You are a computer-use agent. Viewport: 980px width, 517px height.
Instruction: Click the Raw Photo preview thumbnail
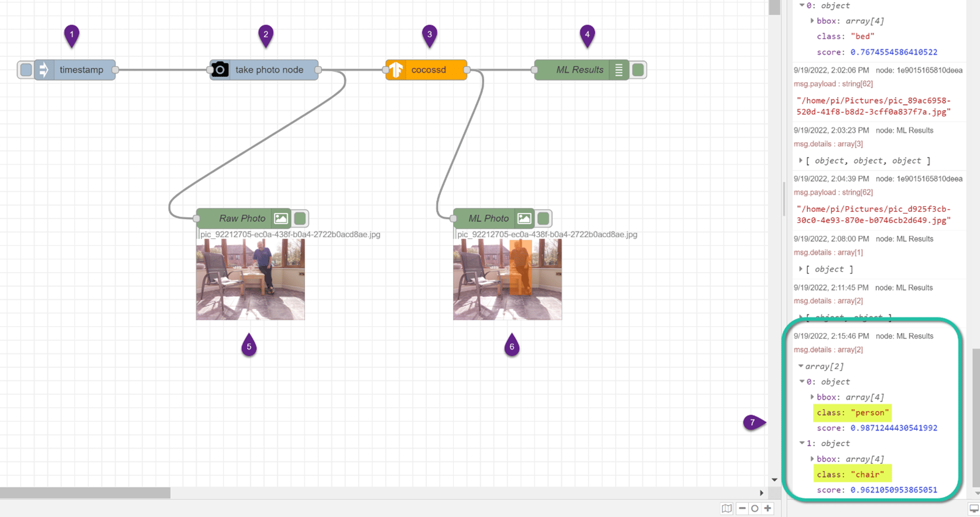(250, 279)
